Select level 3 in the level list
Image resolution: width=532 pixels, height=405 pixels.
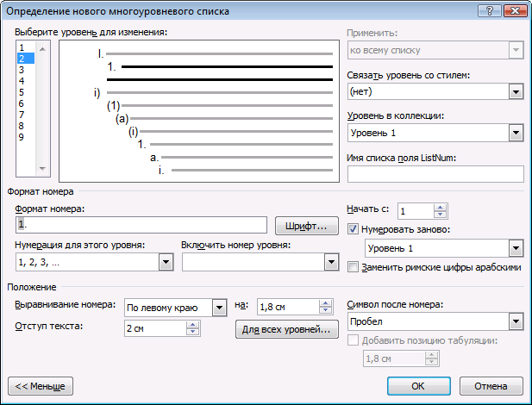(x=26, y=70)
